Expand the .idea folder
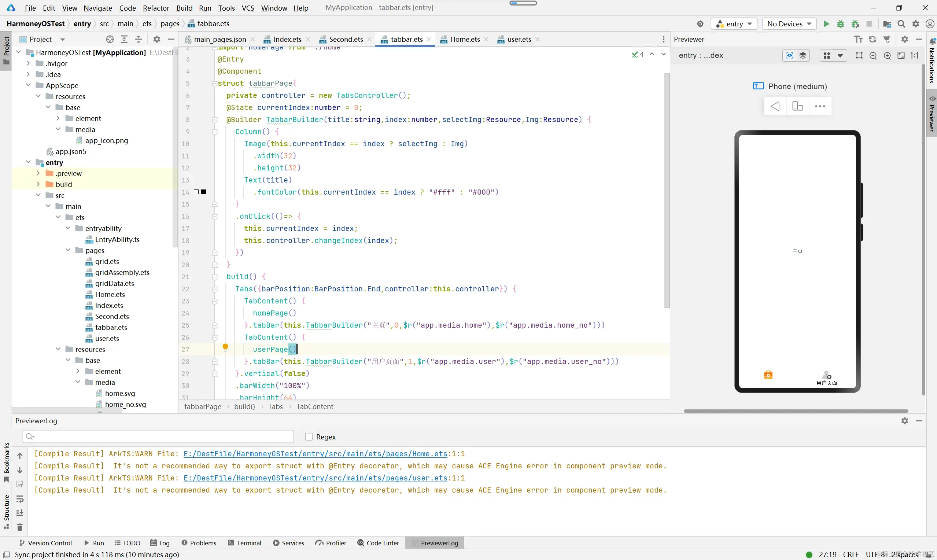Image resolution: width=937 pixels, height=560 pixels. click(28, 74)
